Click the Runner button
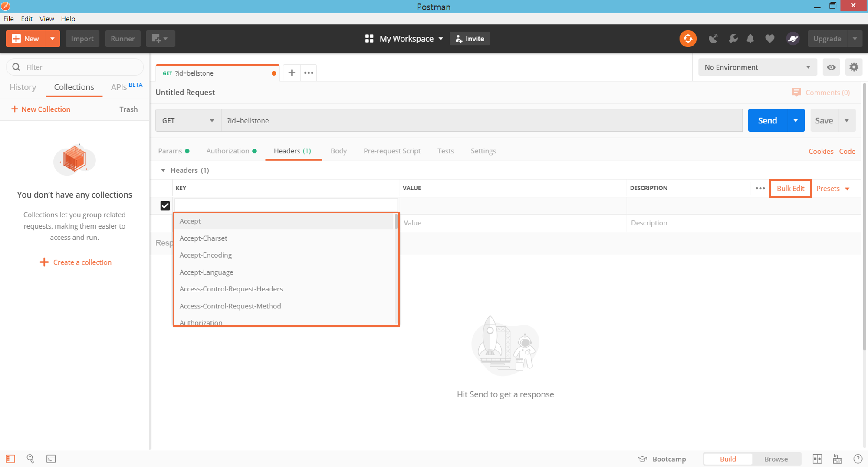 (x=123, y=39)
